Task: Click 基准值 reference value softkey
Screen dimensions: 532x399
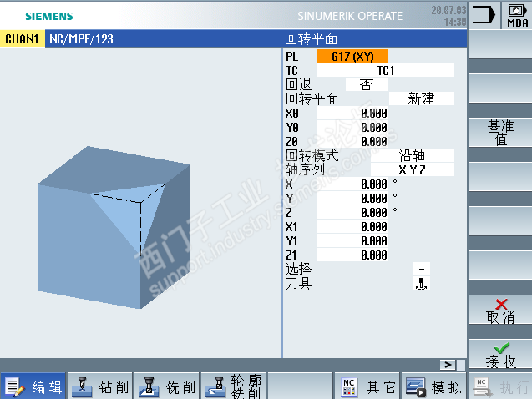Action: pos(500,133)
